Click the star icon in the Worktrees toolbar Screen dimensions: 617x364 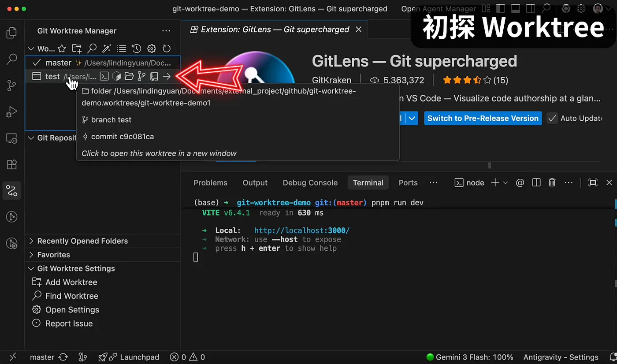[x=62, y=48]
